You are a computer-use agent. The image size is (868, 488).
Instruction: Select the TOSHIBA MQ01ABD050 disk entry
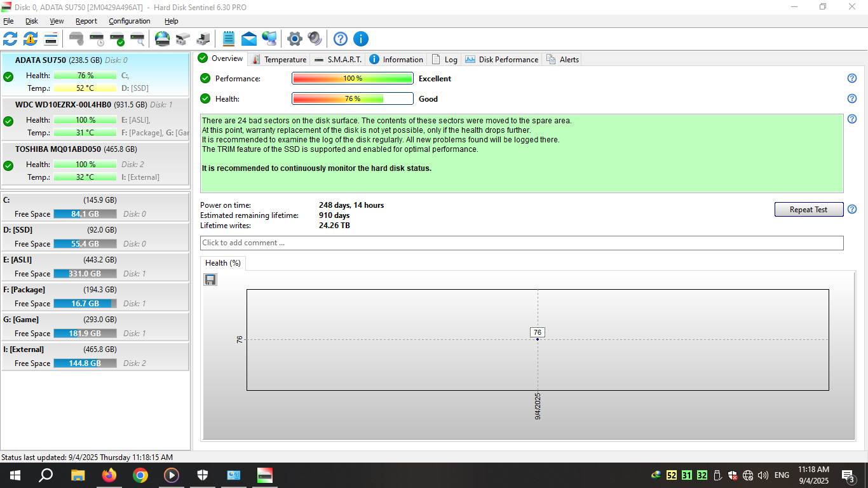pos(95,163)
